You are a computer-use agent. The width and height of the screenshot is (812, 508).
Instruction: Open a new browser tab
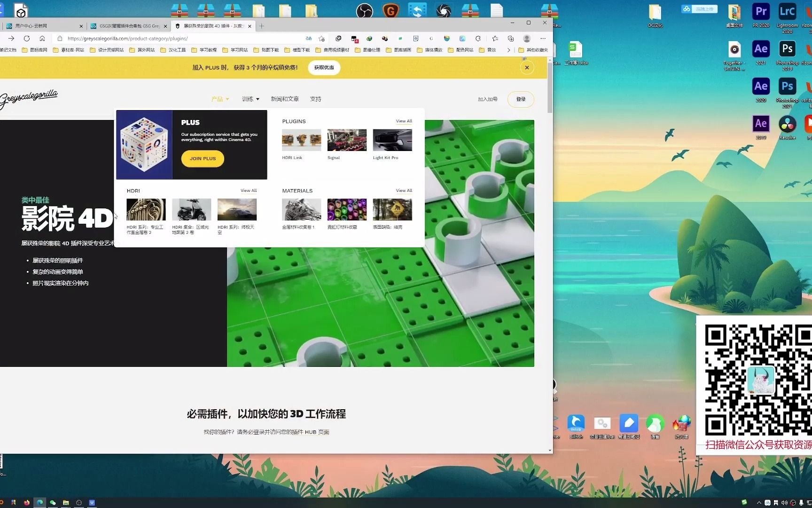pos(262,26)
